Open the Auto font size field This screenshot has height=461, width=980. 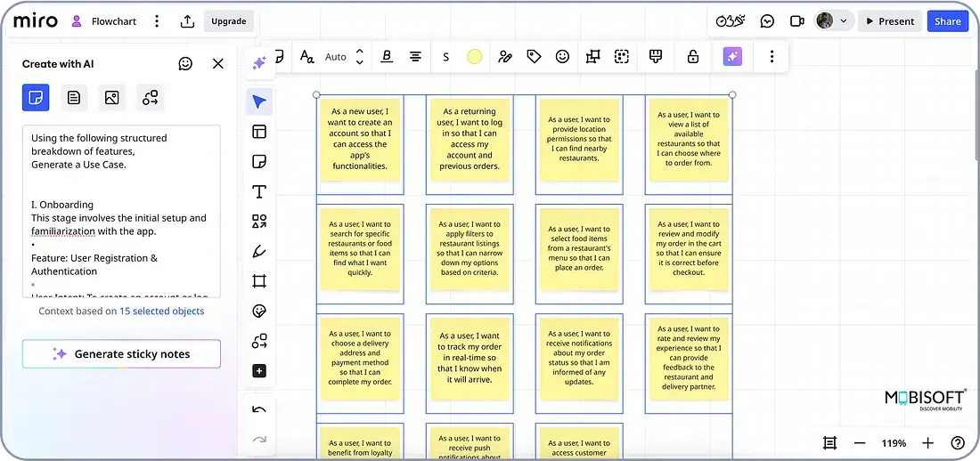coord(336,57)
